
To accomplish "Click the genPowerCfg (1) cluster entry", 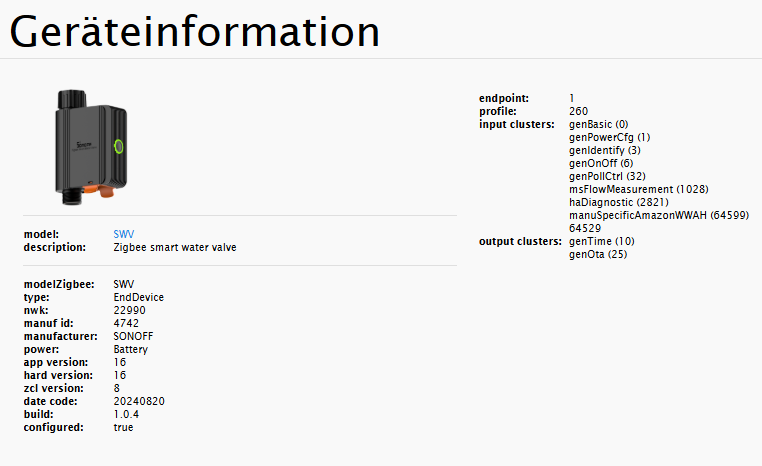I will point(609,137).
